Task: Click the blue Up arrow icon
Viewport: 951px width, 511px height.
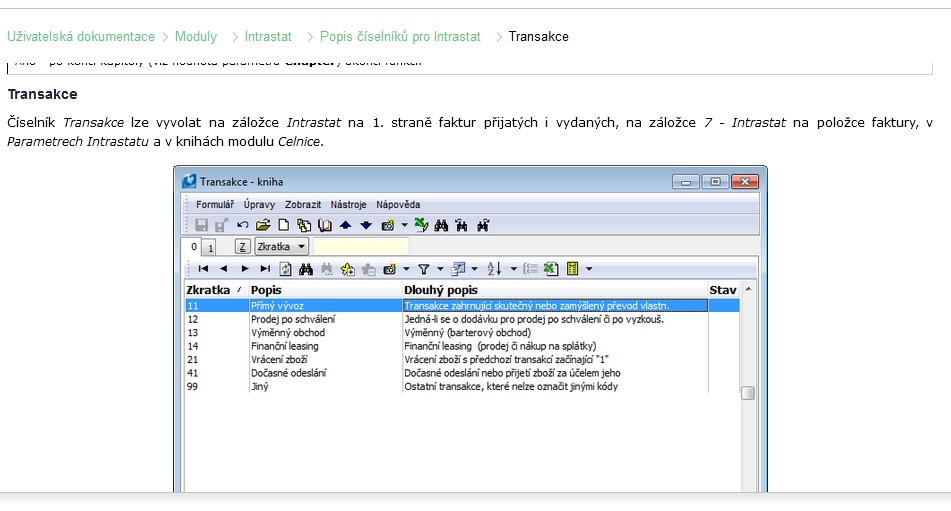Action: 346,225
